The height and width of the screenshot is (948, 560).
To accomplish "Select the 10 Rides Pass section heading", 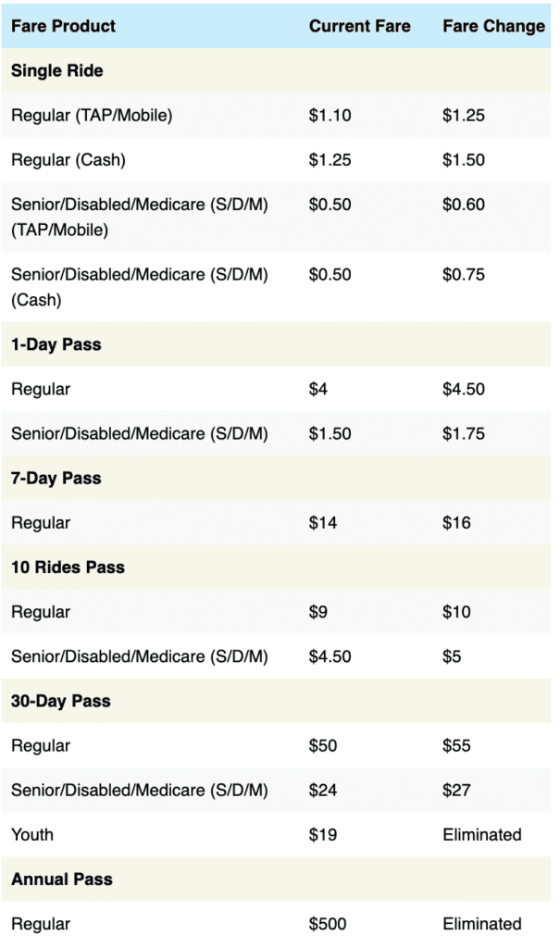I will pyautogui.click(x=68, y=568).
